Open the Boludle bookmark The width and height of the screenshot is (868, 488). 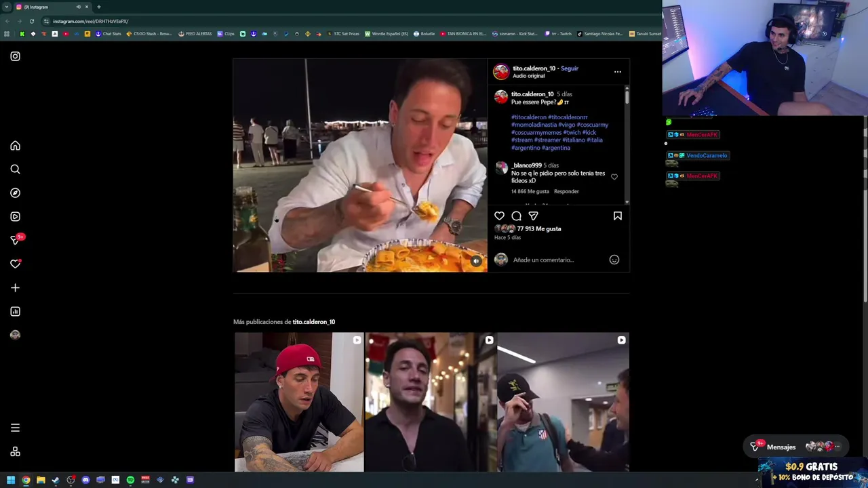[424, 34]
